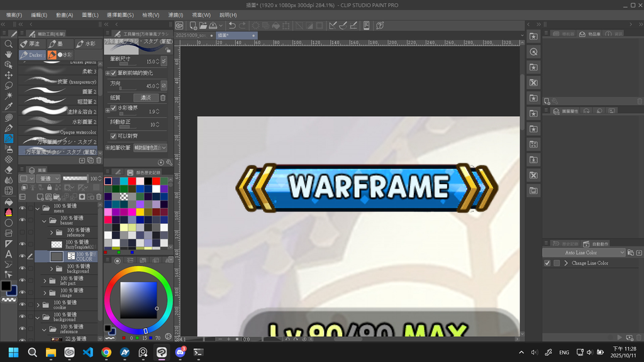Select the Lasso selection tool
This screenshot has height=362, width=644.
pos(9,85)
